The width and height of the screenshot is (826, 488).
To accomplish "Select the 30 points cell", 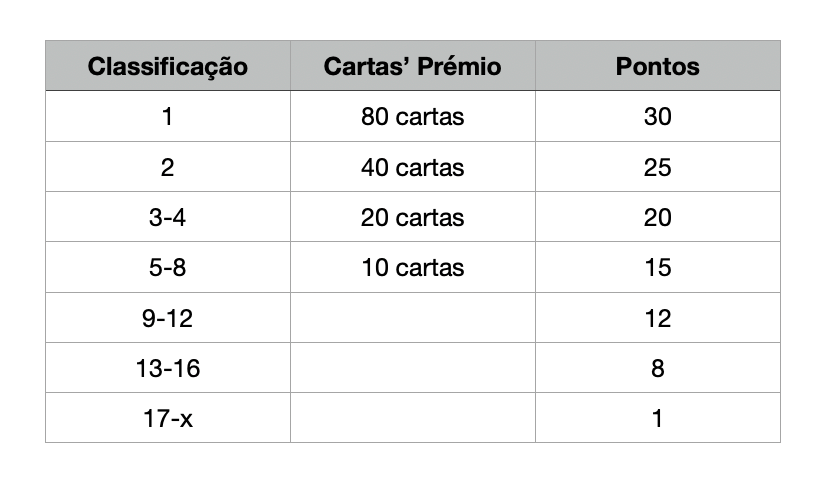I will [x=657, y=117].
